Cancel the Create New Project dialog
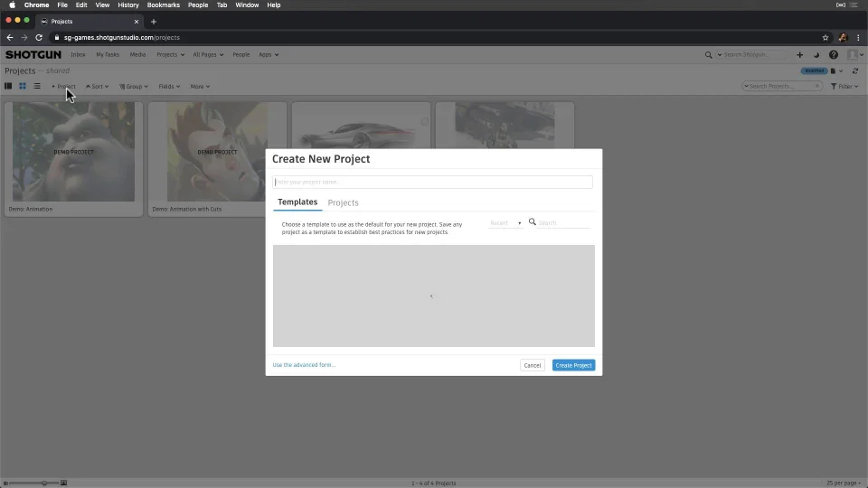The image size is (868, 488). (532, 365)
